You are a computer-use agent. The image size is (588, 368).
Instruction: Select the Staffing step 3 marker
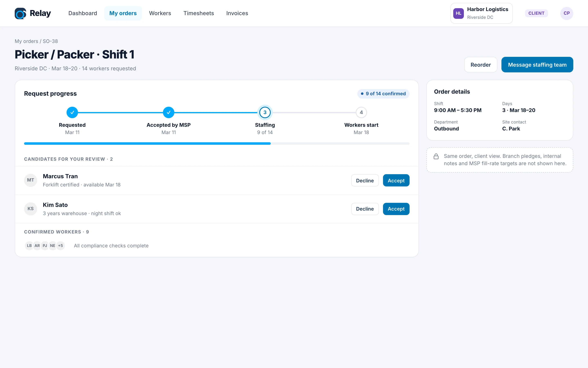tap(265, 112)
